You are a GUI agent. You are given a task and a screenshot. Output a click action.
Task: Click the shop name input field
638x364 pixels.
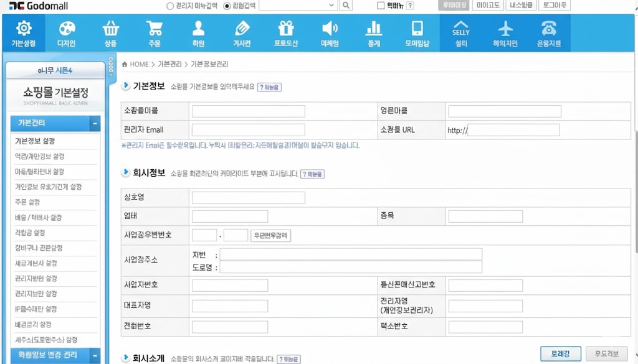click(x=248, y=111)
